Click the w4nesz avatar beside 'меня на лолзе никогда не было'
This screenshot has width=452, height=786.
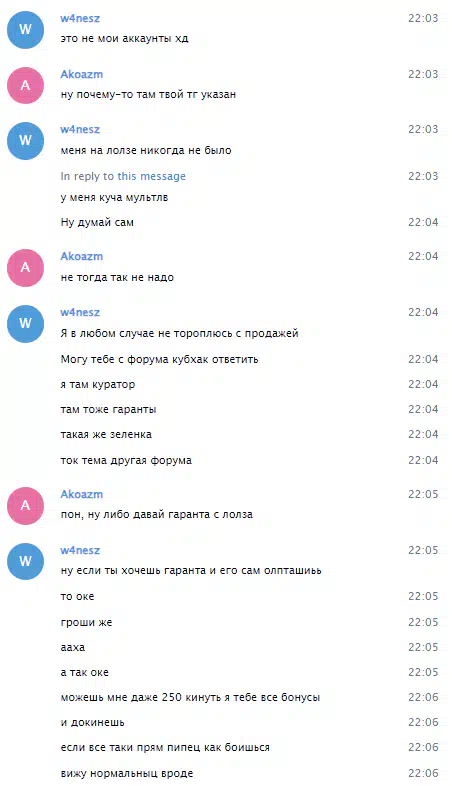point(25,141)
